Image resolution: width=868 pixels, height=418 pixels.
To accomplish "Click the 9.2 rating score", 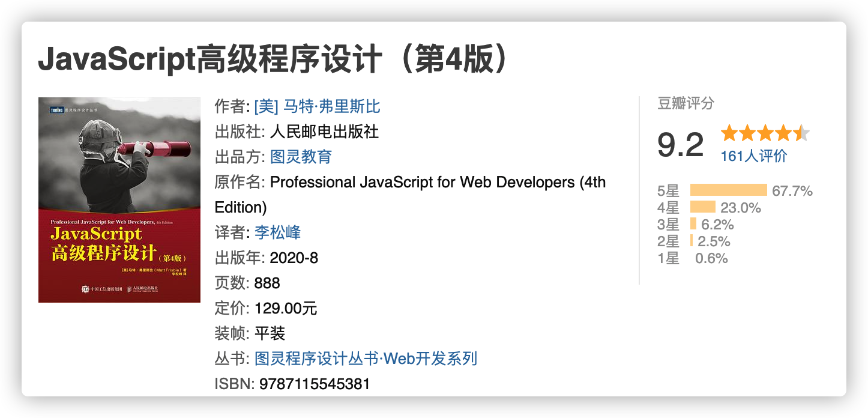I will (681, 145).
